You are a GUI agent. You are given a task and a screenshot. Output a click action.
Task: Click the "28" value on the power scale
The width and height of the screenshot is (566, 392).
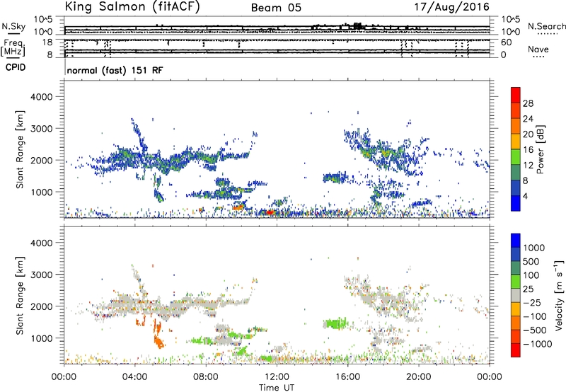click(528, 103)
